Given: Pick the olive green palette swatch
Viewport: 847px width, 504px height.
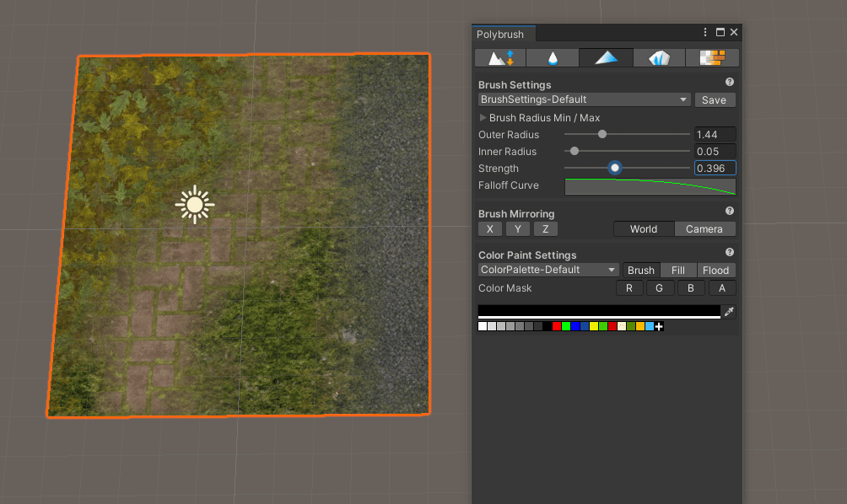Looking at the screenshot, I should click(631, 326).
